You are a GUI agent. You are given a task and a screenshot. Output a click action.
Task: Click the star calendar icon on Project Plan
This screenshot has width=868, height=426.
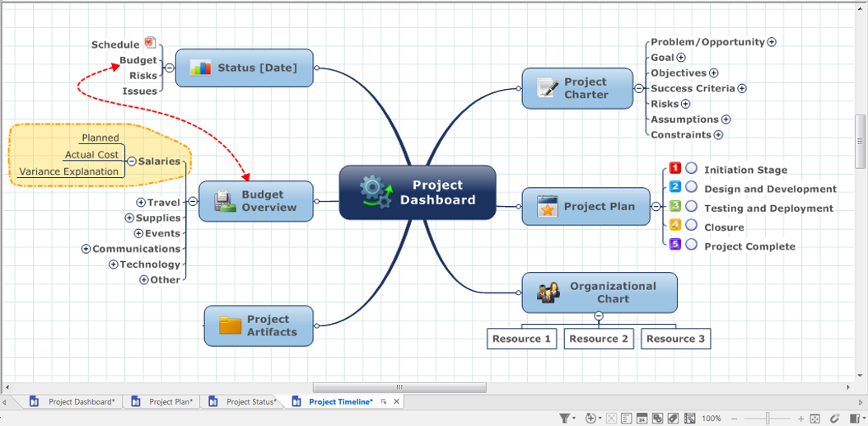(x=548, y=207)
